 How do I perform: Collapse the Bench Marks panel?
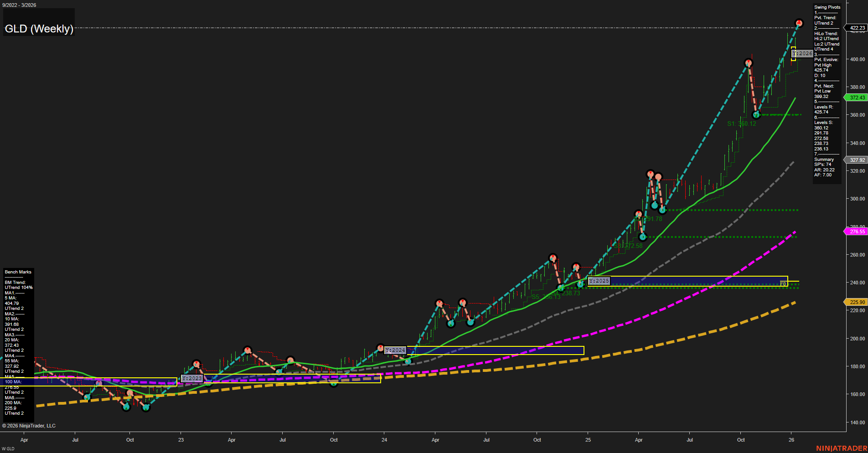[17, 272]
